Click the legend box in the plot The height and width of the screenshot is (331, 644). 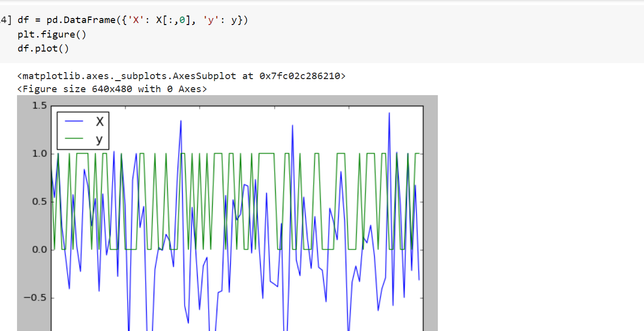point(83,130)
